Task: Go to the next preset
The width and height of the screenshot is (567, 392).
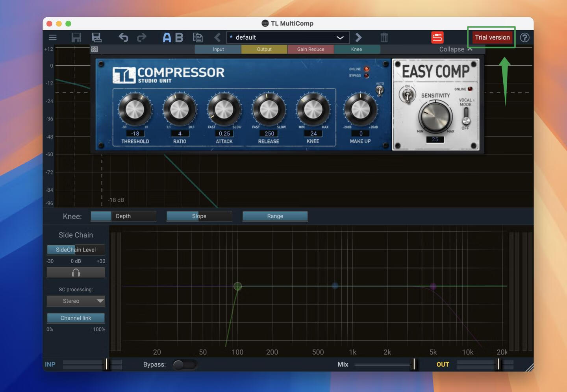Action: pos(358,37)
